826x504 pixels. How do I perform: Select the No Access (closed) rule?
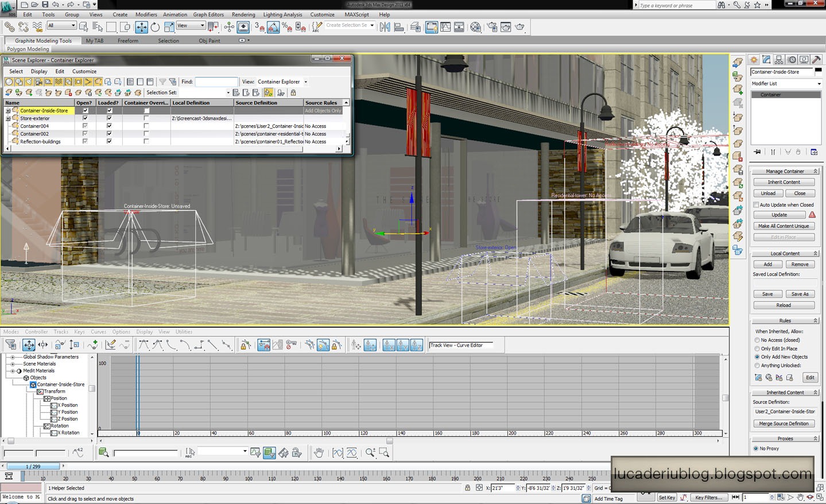(757, 340)
